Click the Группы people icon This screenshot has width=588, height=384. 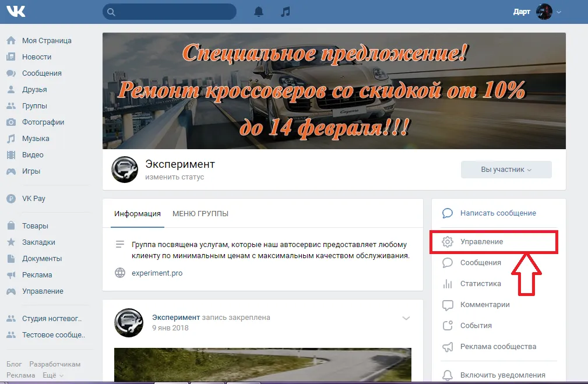(11, 105)
